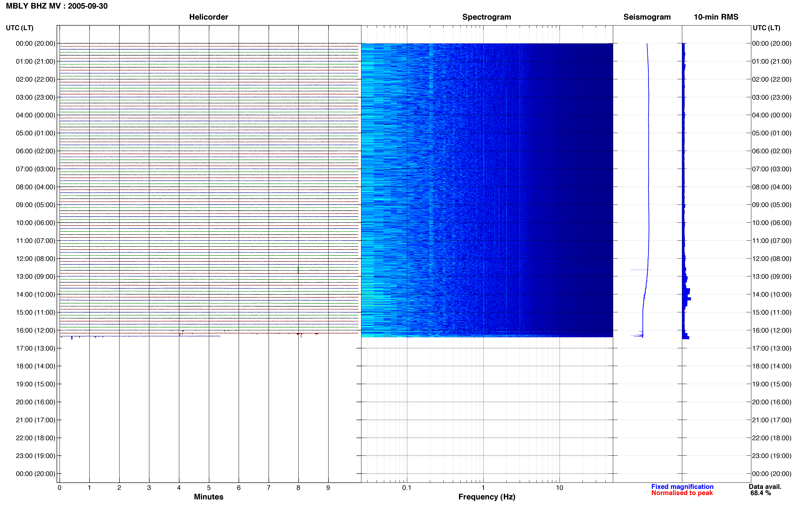Screen dimensions: 812x508
Task: Click left time label 01:00 (21:00)
Action: click(36, 61)
